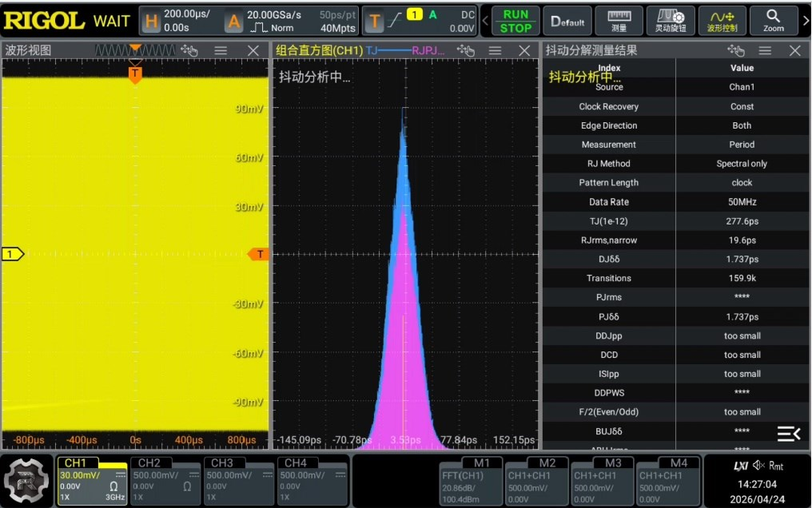Click the orange trigger level marker

[258, 254]
